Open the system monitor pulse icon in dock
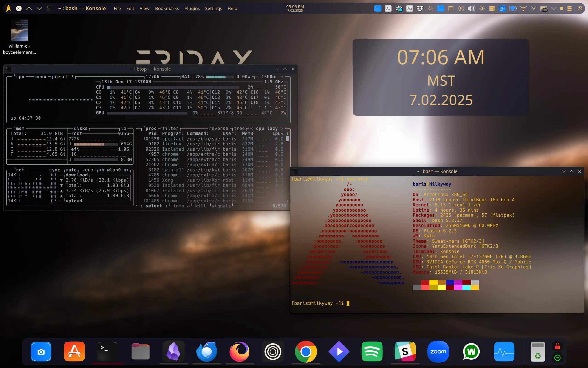The width and height of the screenshot is (588, 368). pos(504,351)
